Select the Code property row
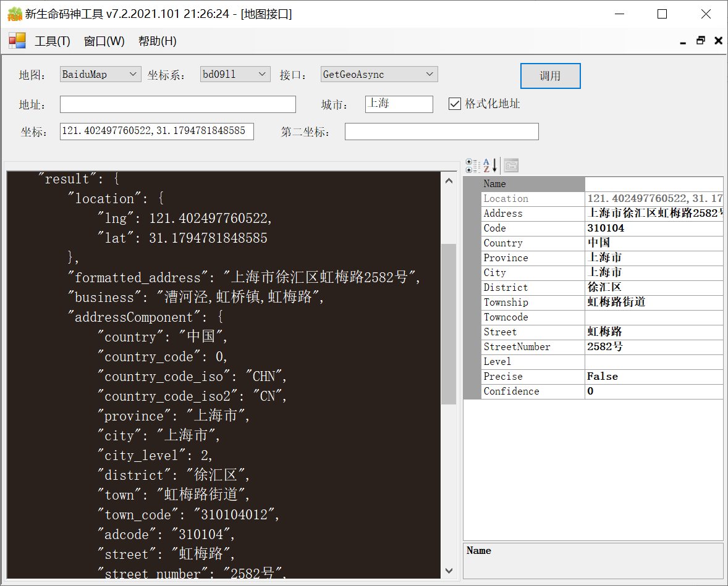The image size is (728, 586). pyautogui.click(x=602, y=228)
